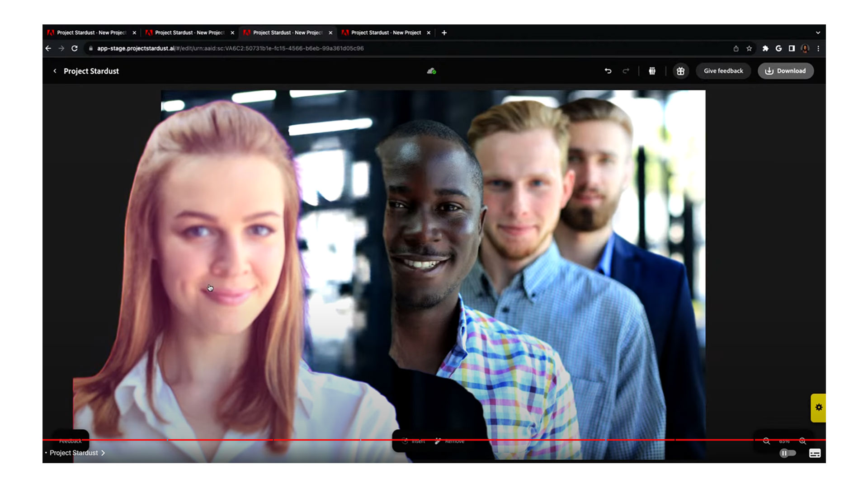Toggle browser side panel icon
This screenshot has height=488, width=868.
click(x=792, y=48)
